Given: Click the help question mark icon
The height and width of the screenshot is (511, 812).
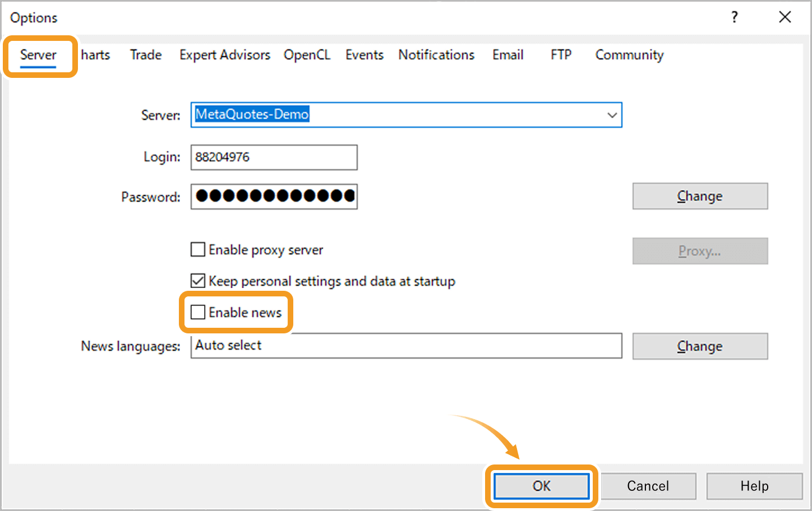Looking at the screenshot, I should pos(734,17).
